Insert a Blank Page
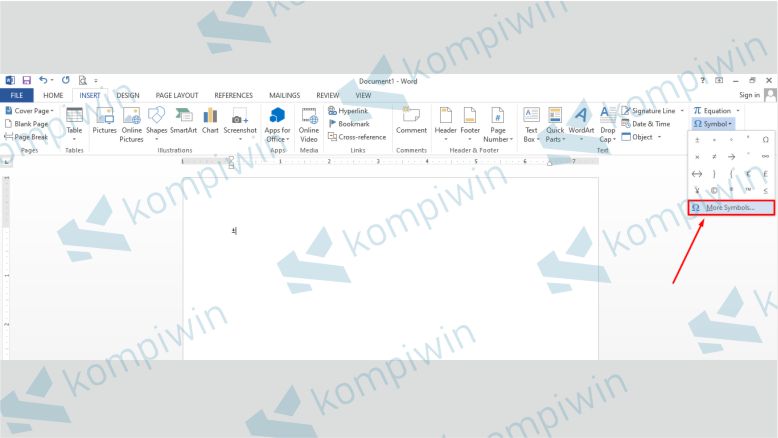This screenshot has height=438, width=778. pyautogui.click(x=27, y=124)
